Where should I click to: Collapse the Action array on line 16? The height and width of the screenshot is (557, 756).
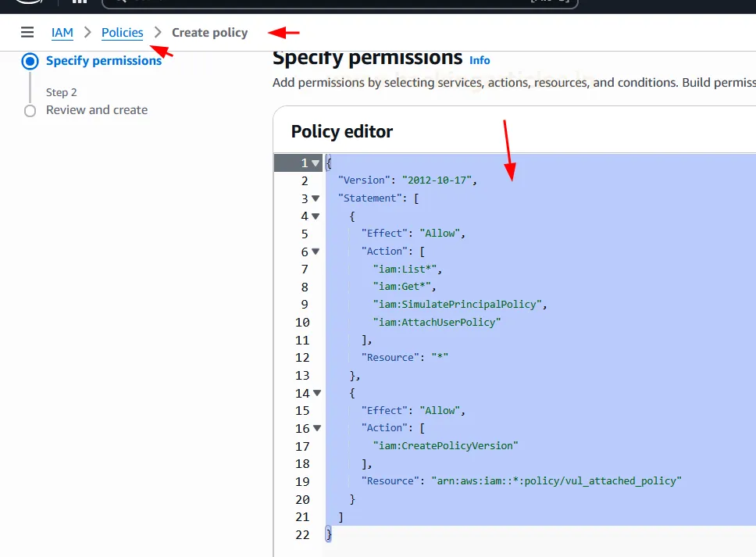316,428
